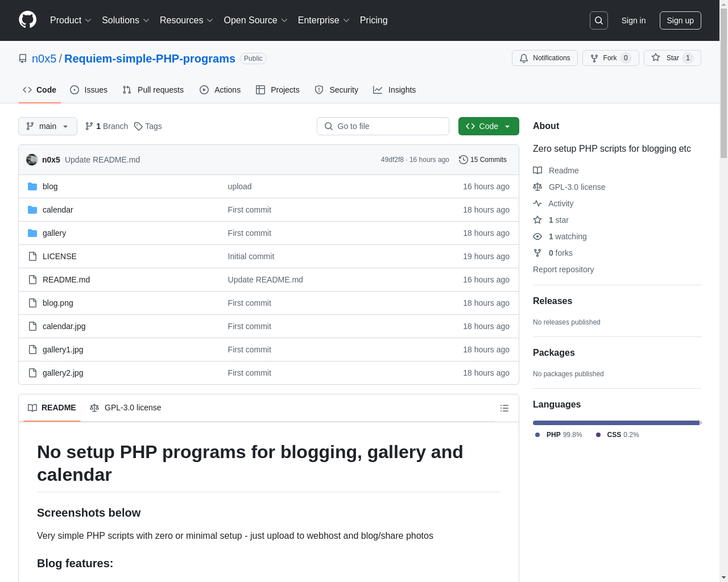Star the repository with Star button
Viewport: 728px width, 582px height.
pyautogui.click(x=672, y=58)
